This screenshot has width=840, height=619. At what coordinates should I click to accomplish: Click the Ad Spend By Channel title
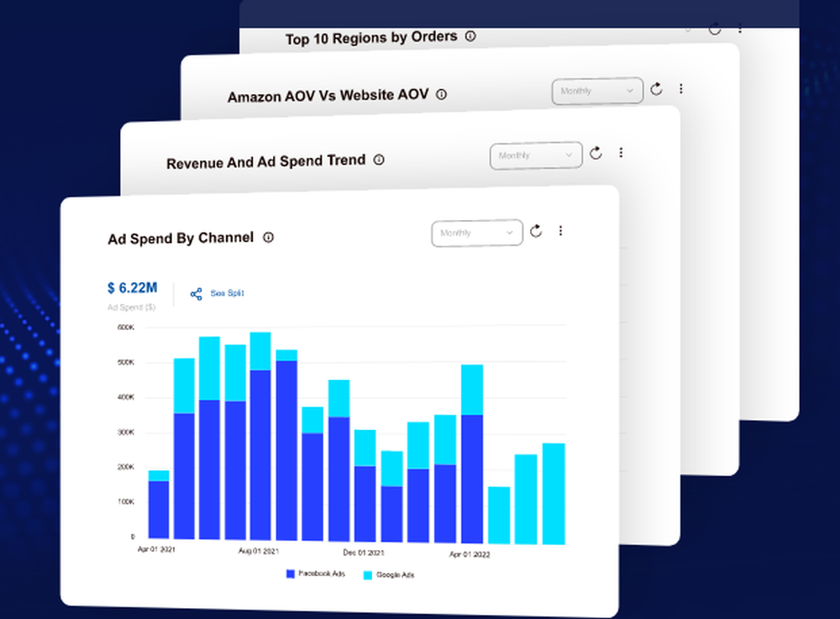tap(181, 239)
